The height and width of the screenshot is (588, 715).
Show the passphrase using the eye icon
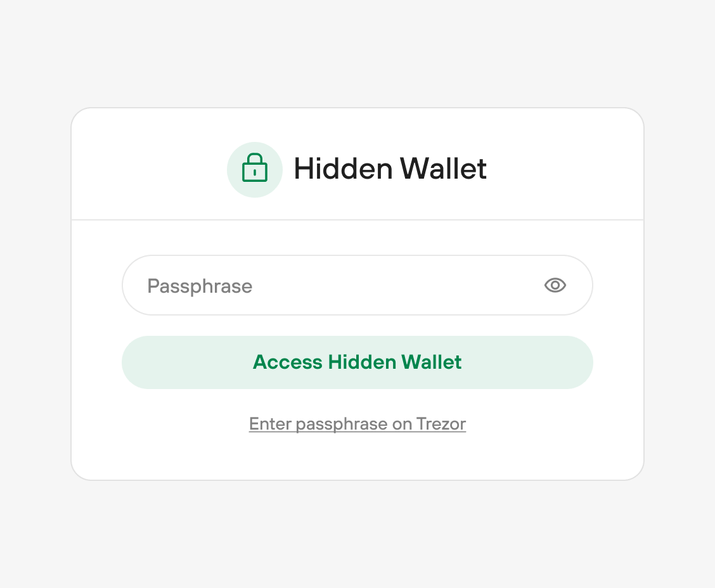(555, 285)
